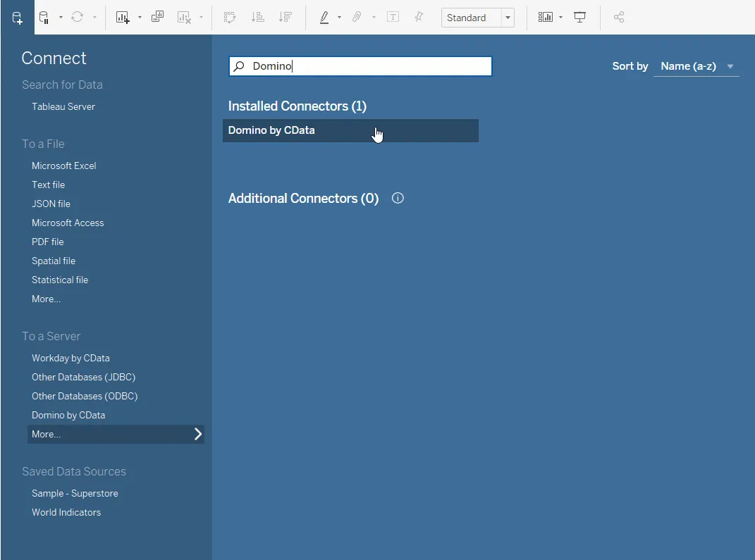Open More... under To a File
This screenshot has width=755, height=560.
tap(47, 299)
